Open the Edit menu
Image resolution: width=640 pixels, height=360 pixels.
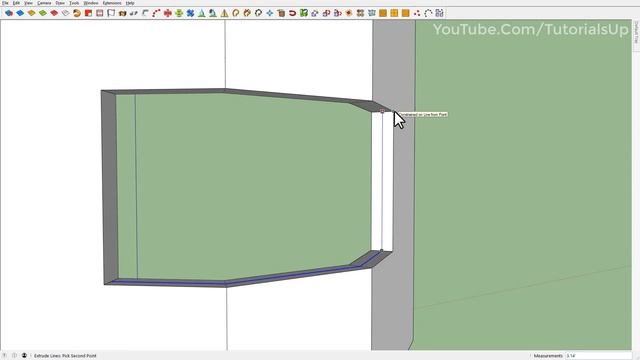click(16, 3)
